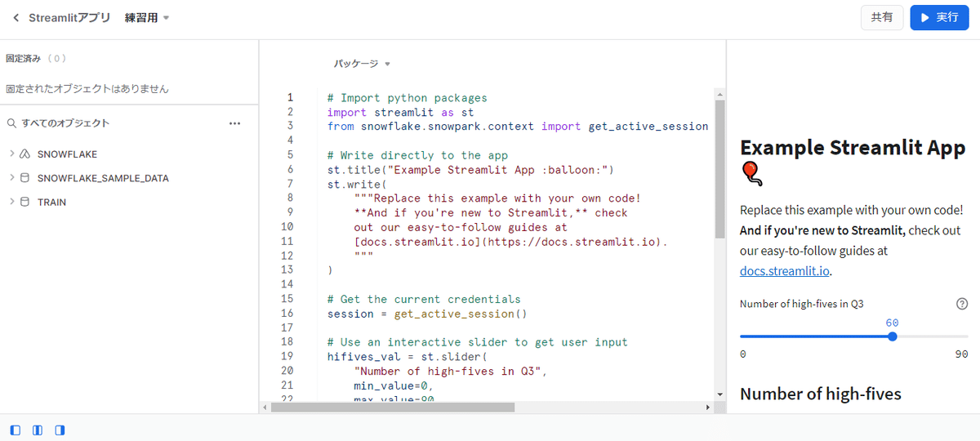
Task: Click the 共有 share button
Action: click(882, 17)
